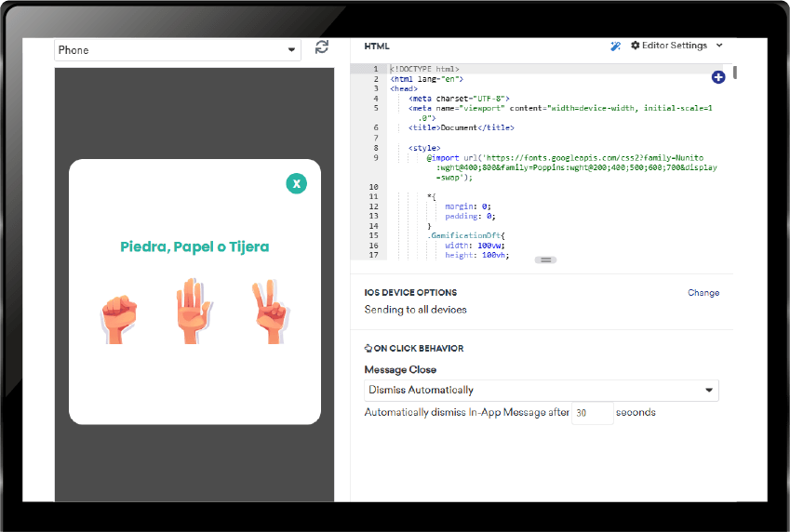Click the ON CLICK BEHAVIOR pointer icon
This screenshot has height=532, width=790.
(368, 348)
